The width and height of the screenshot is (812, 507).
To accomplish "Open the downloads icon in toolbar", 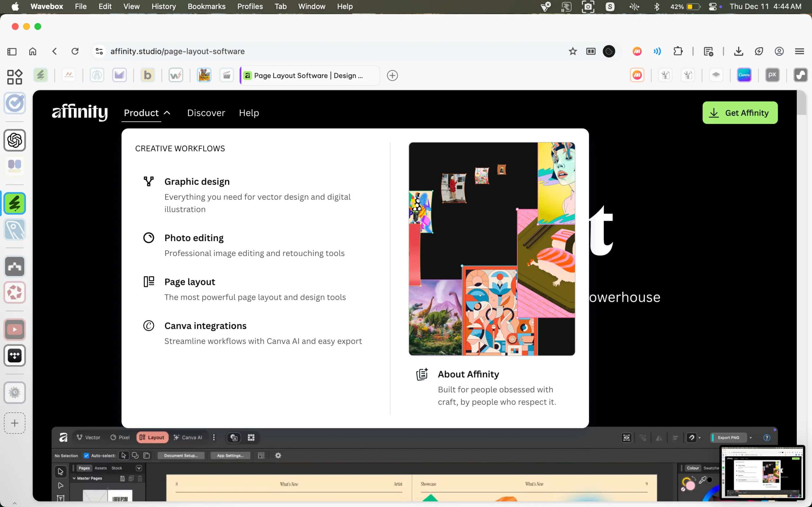I will pos(738,51).
